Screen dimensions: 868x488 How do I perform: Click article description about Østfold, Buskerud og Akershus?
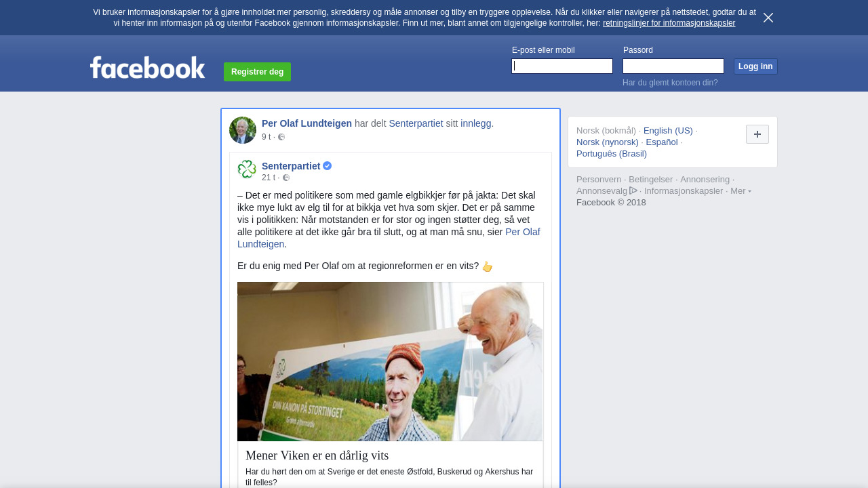389,477
